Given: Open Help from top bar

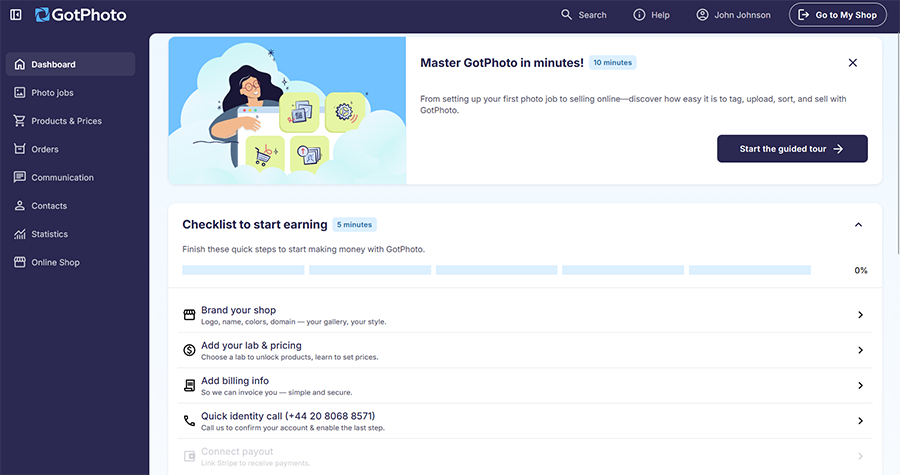Looking at the screenshot, I should (651, 15).
